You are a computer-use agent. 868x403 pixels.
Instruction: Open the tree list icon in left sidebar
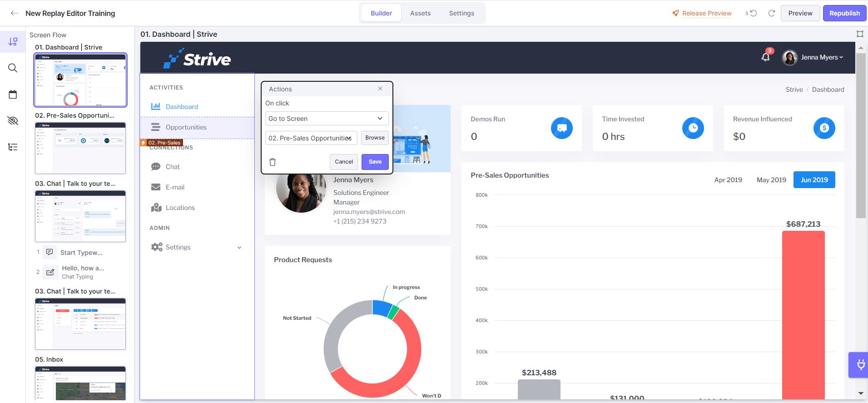pos(13,147)
